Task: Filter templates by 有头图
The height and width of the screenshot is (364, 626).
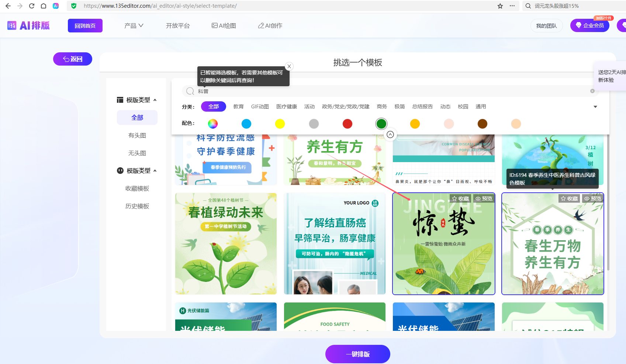Action: click(x=137, y=135)
